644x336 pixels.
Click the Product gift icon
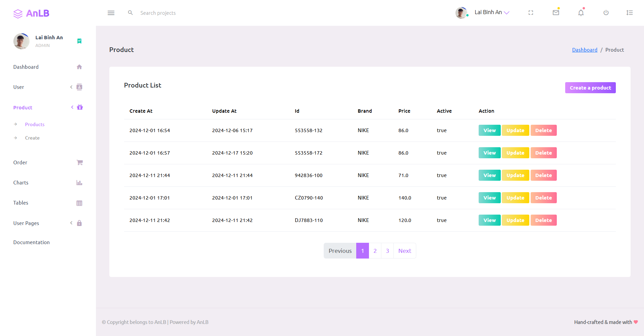click(x=80, y=107)
